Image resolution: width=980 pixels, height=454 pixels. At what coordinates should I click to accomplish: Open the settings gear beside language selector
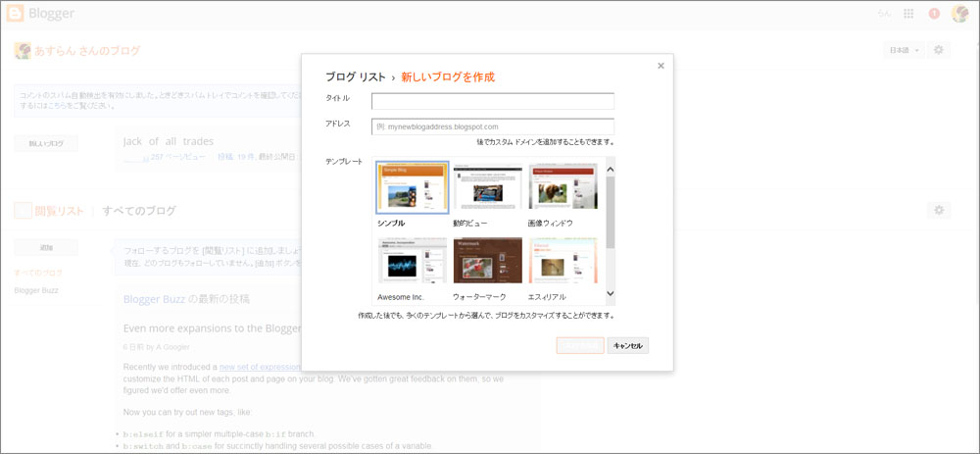pyautogui.click(x=938, y=50)
